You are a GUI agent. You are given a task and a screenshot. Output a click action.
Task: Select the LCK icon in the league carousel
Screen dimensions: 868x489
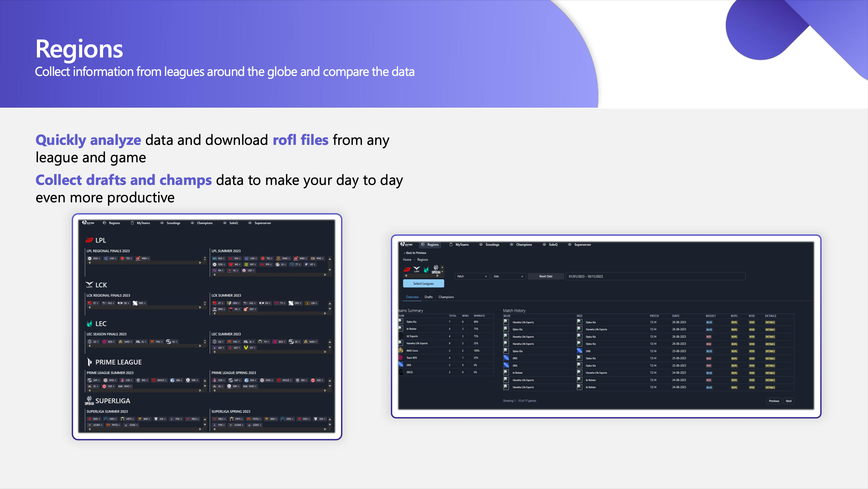click(x=417, y=269)
